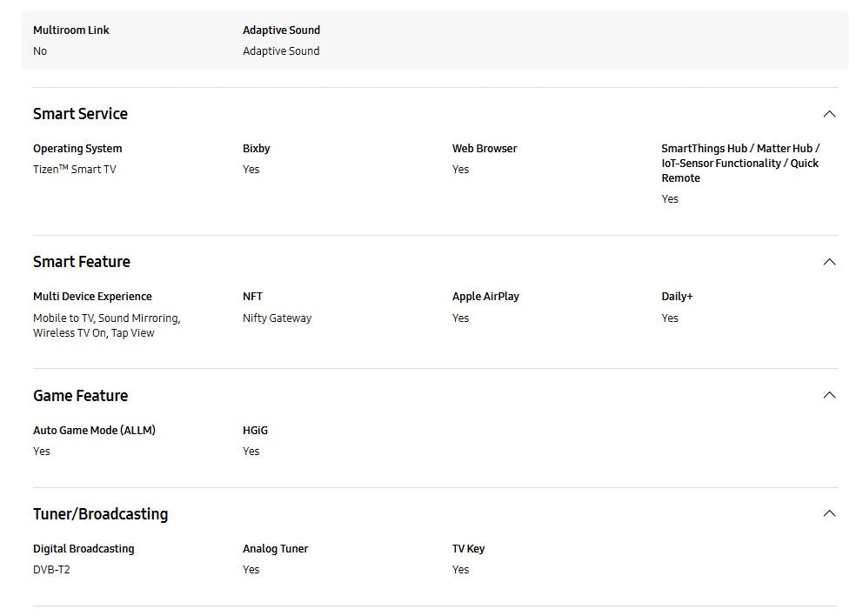Click the Smart Service heading
This screenshot has height=616, width=863.
tap(80, 114)
